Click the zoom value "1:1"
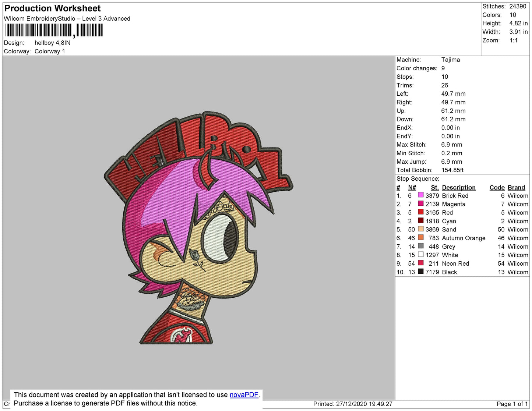This screenshot has height=411, width=532. (x=514, y=40)
